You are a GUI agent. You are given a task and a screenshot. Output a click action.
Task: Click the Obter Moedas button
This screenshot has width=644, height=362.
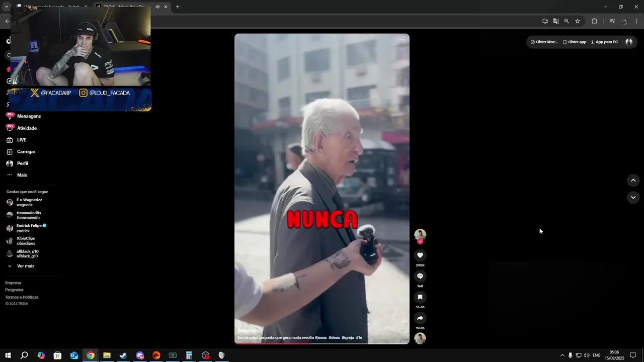coord(544,42)
